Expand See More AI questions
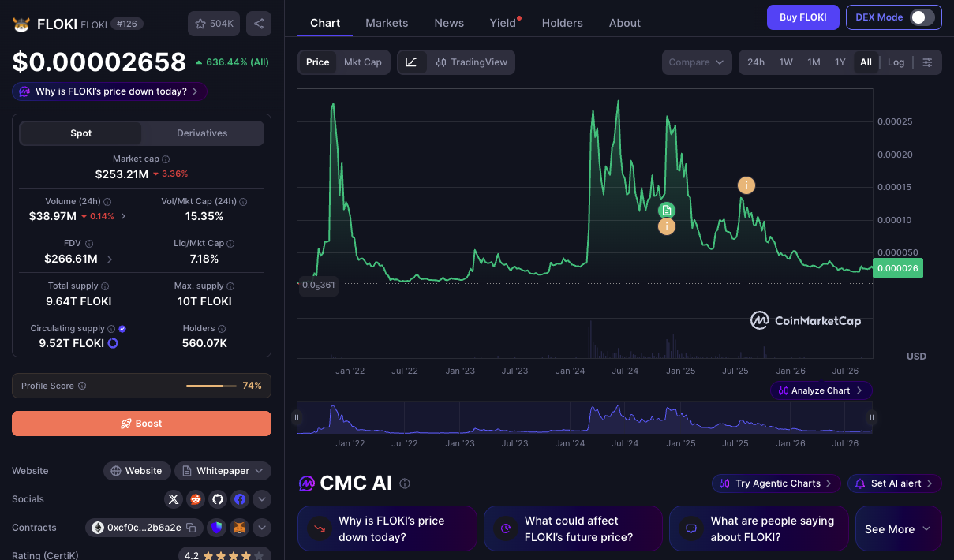The height and width of the screenshot is (560, 954). click(898, 528)
